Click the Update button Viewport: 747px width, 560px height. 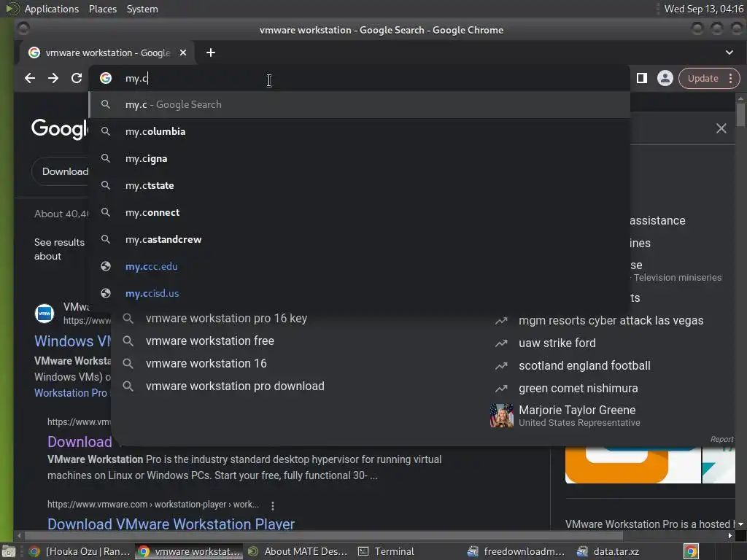click(x=703, y=79)
